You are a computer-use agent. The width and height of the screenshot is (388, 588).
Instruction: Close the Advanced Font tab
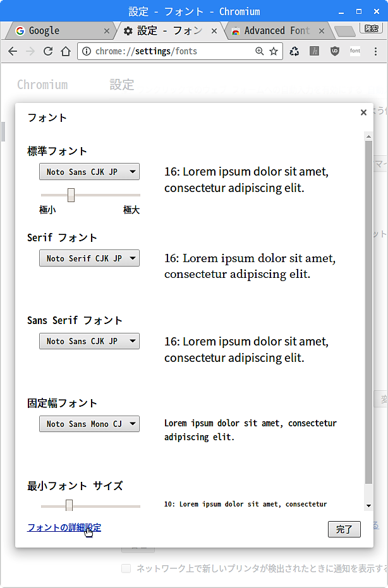pyautogui.click(x=322, y=31)
